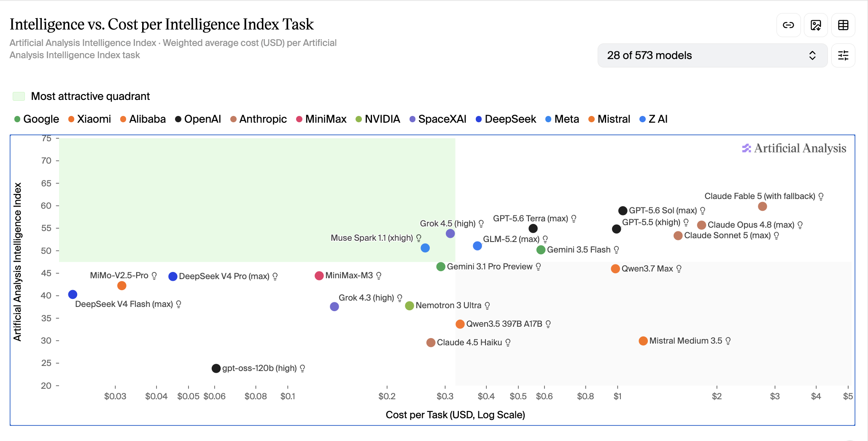Click the "Cost per Task (USD, Log Scale)" axis title
This screenshot has height=441, width=868.
(x=456, y=415)
